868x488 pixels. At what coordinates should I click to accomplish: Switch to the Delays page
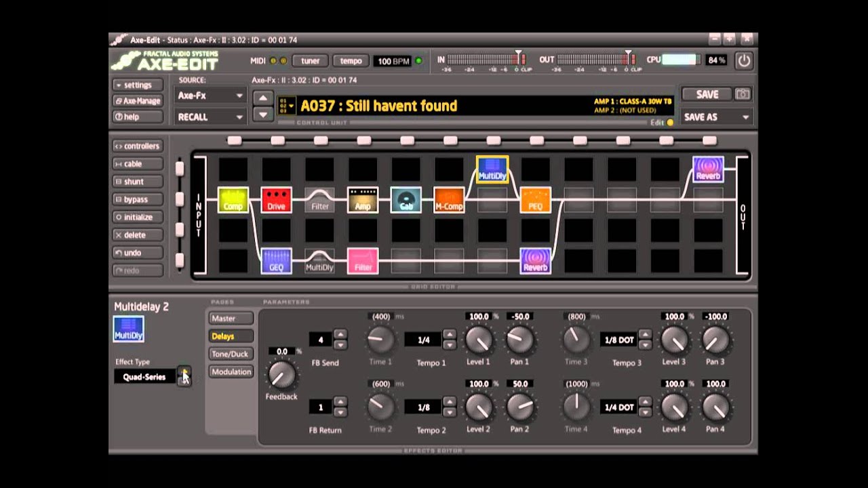[x=231, y=336]
